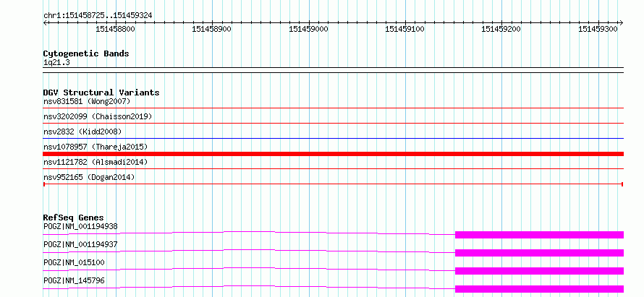Click variant label nsv1121782 (Alsmadi2014)
Screen dimensions: 644x297
point(96,163)
